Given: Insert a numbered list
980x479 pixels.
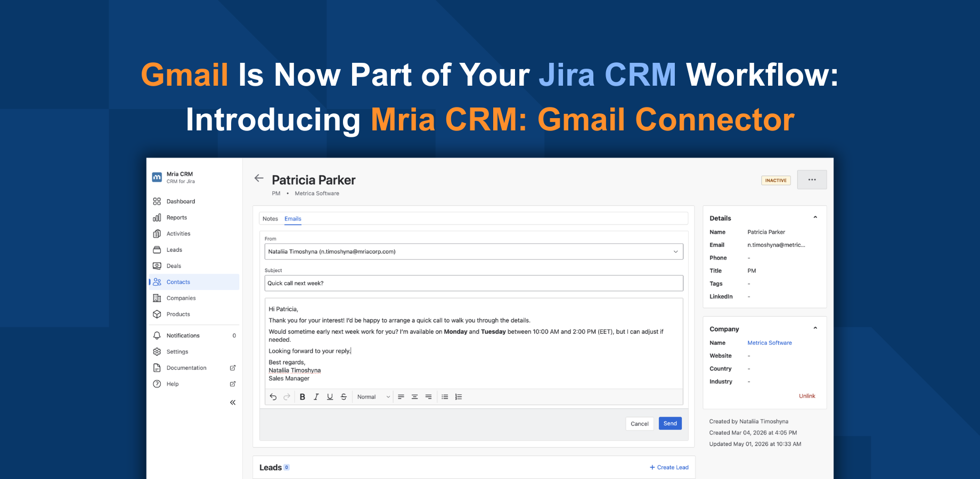Looking at the screenshot, I should coord(459,397).
